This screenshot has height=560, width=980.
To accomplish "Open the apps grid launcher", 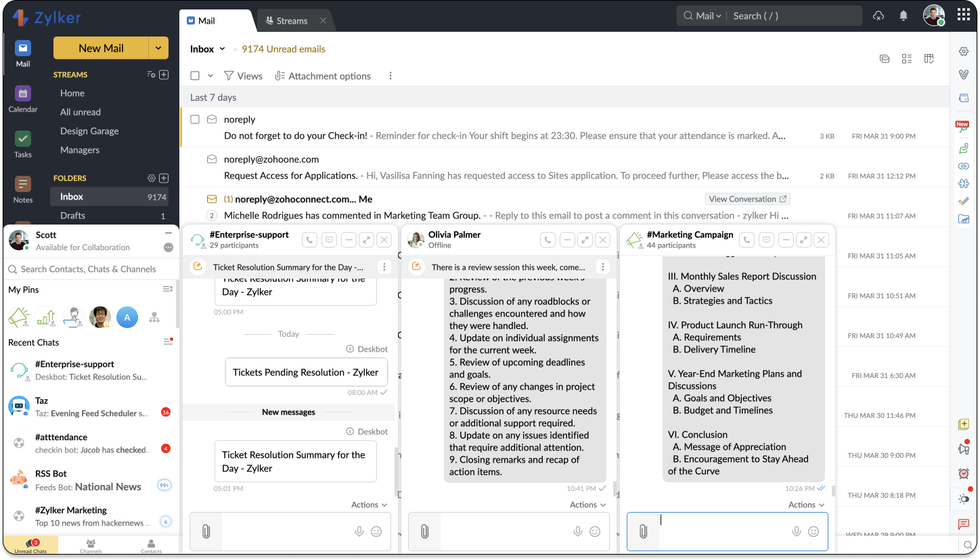I will click(x=964, y=16).
